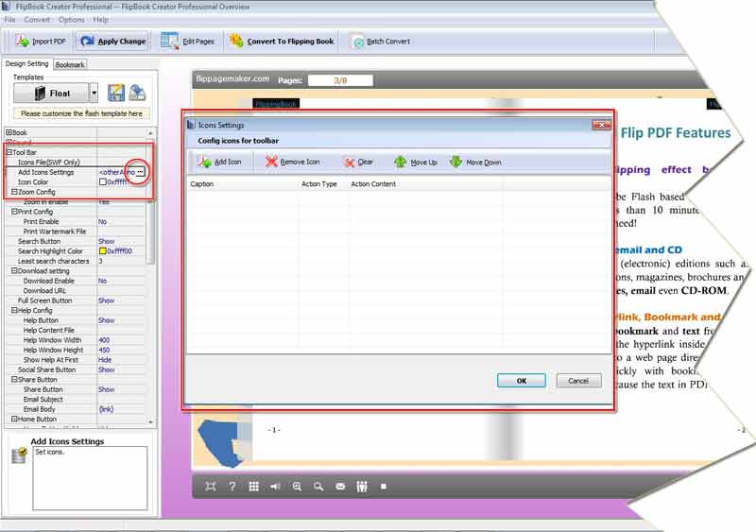The image size is (756, 532).
Task: Click the green Move Down arrow
Action: 455,162
